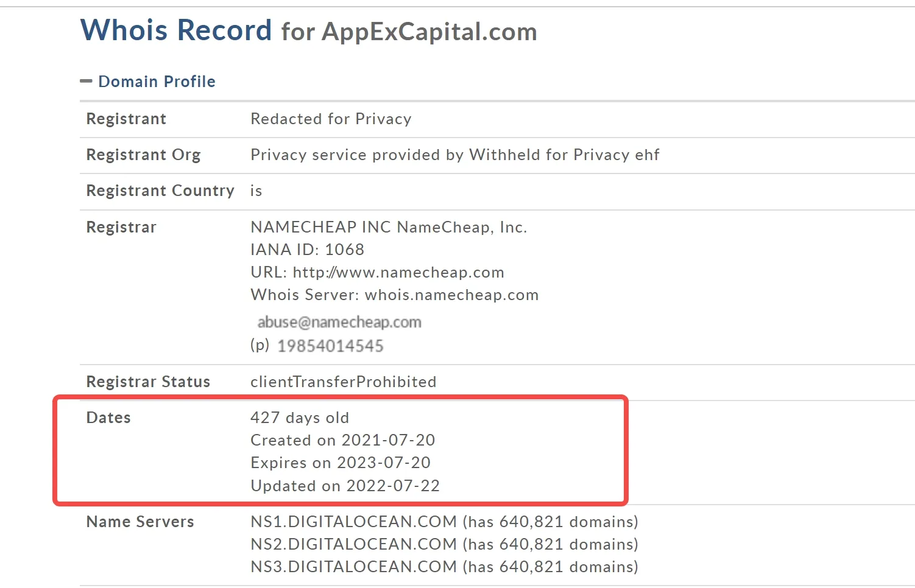Click the Dates row label

[x=108, y=418]
